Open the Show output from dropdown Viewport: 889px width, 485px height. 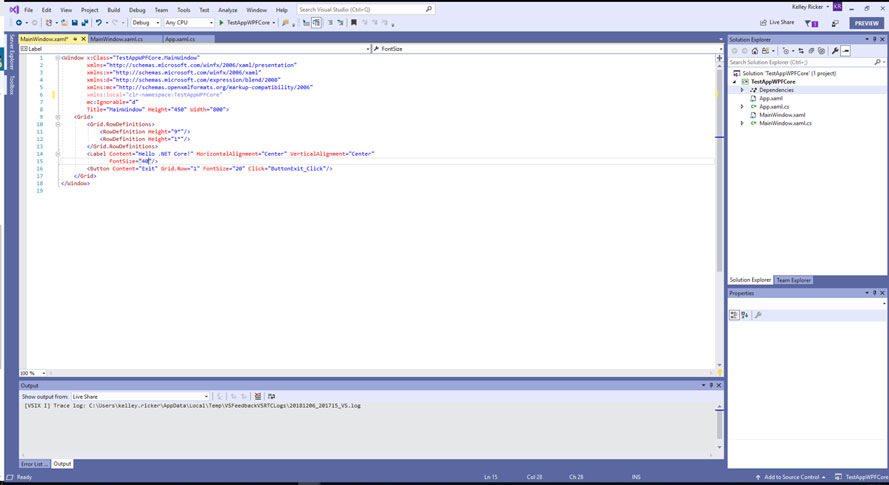click(140, 397)
